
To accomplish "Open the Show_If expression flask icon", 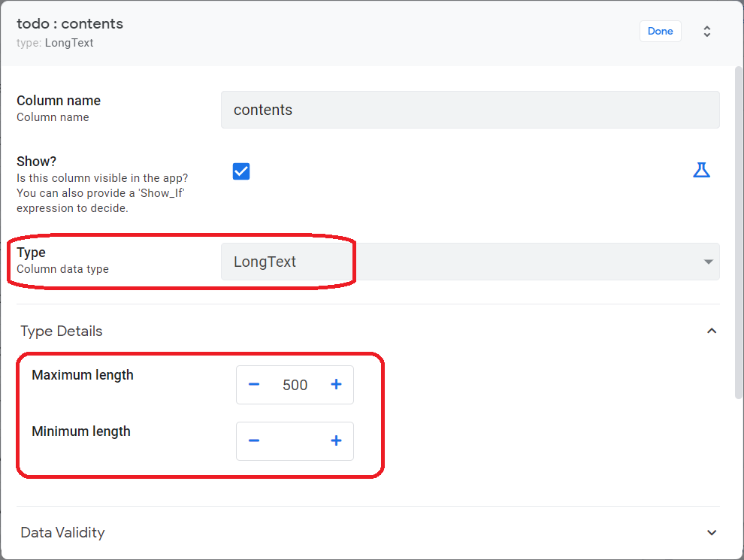I will pyautogui.click(x=701, y=170).
